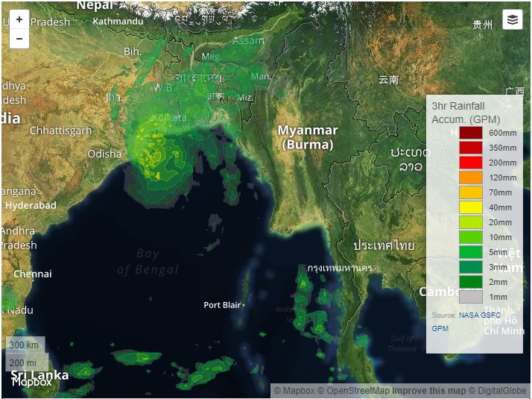Image resolution: width=532 pixels, height=399 pixels.
Task: Click the Myanmar (Burma) map label
Action: click(308, 137)
